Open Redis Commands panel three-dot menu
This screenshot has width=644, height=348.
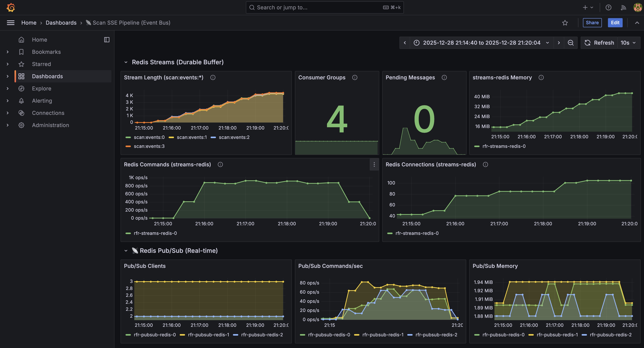click(374, 164)
